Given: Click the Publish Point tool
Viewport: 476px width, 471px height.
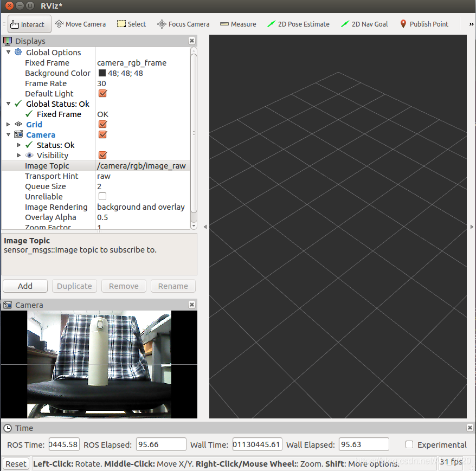Looking at the screenshot, I should tap(424, 24).
